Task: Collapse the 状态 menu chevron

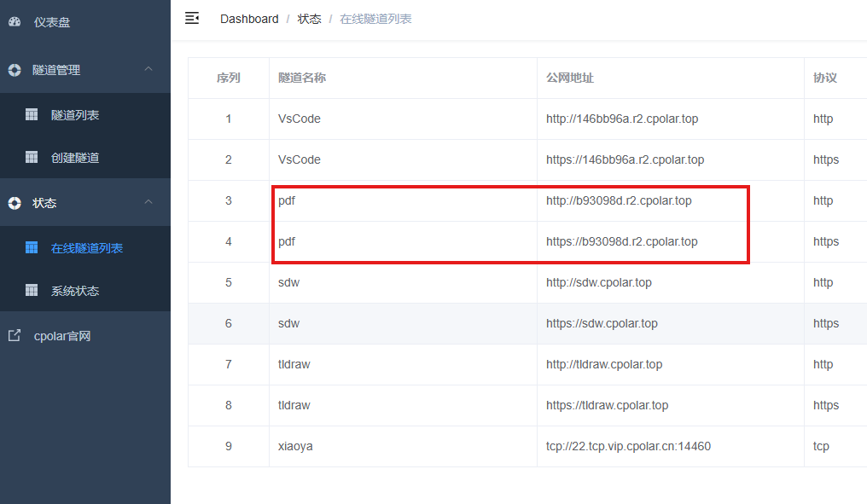Action: [x=148, y=202]
